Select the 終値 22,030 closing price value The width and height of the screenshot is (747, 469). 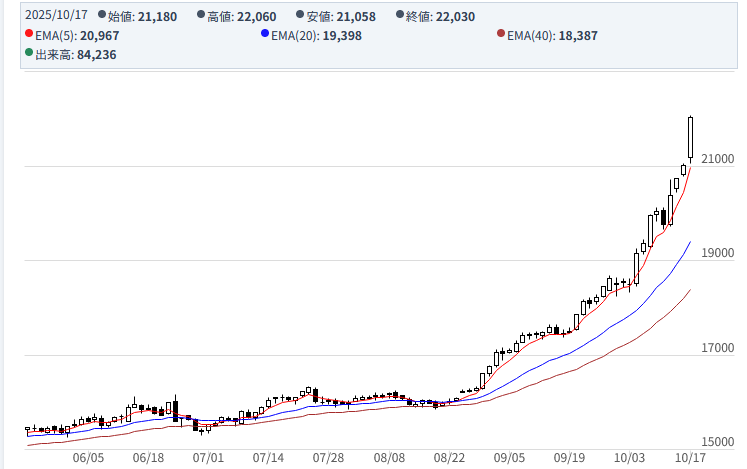click(455, 17)
